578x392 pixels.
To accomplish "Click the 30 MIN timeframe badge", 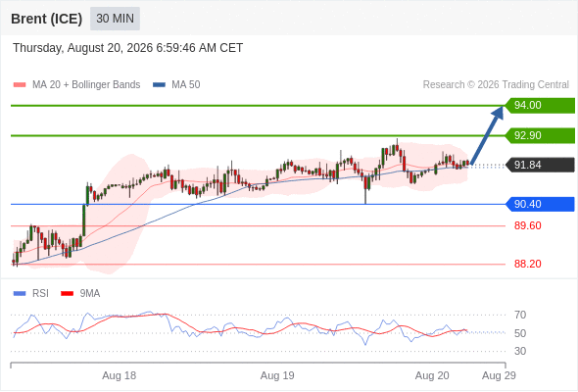I will pos(115,19).
